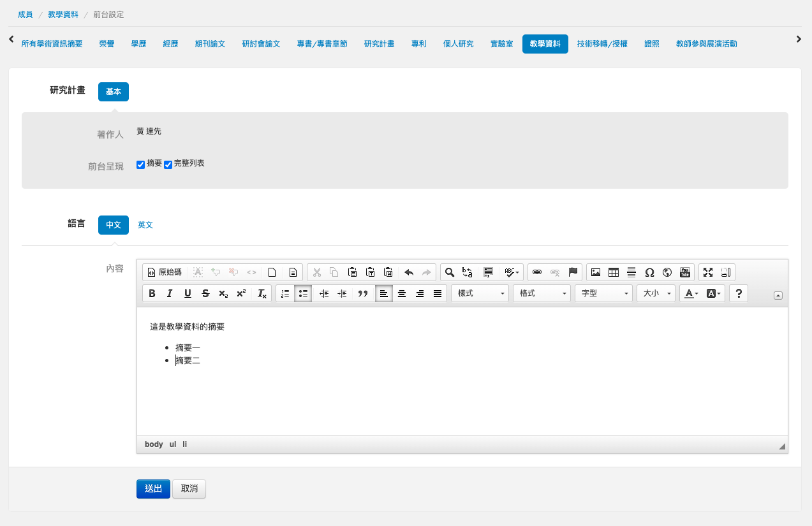Click the 送出 submit button
The image size is (812, 526).
(153, 489)
